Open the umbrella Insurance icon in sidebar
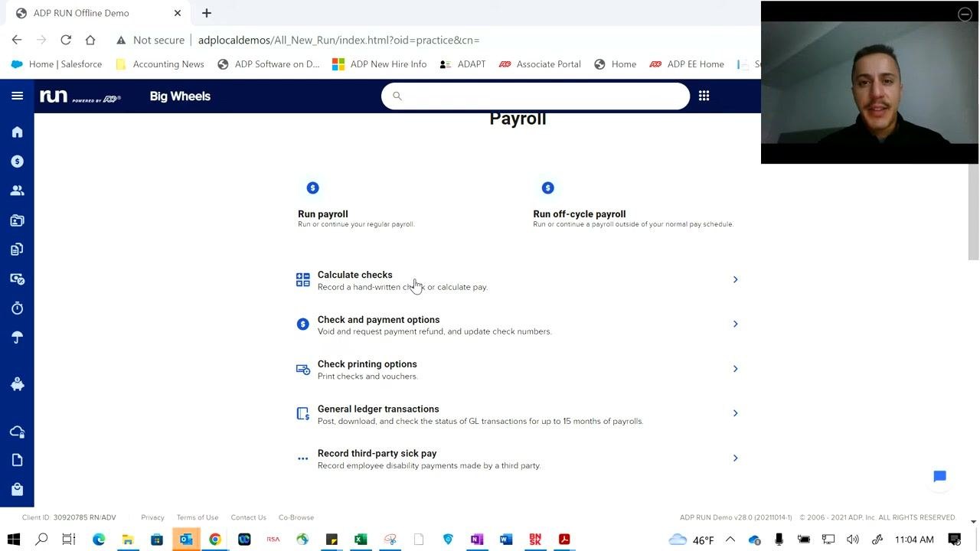This screenshot has height=551, width=980. pyautogui.click(x=17, y=337)
